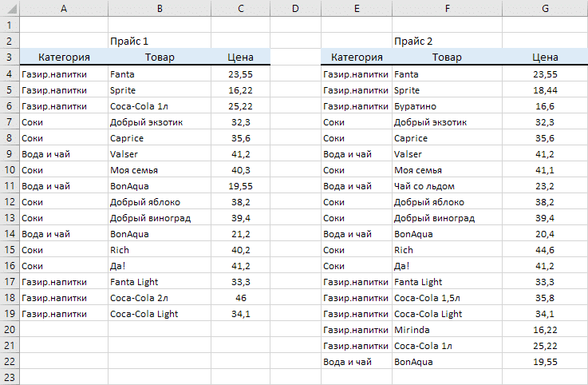Click the price cell '20,4'

545,234
